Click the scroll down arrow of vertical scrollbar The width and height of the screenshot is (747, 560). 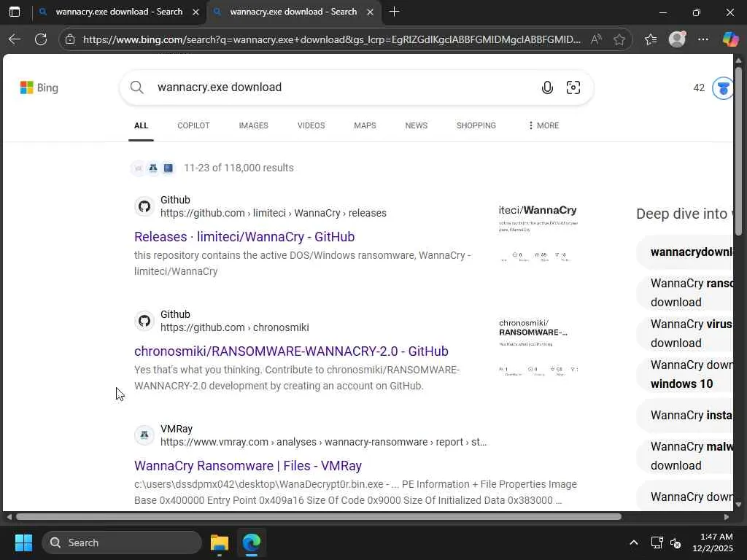[x=738, y=505]
